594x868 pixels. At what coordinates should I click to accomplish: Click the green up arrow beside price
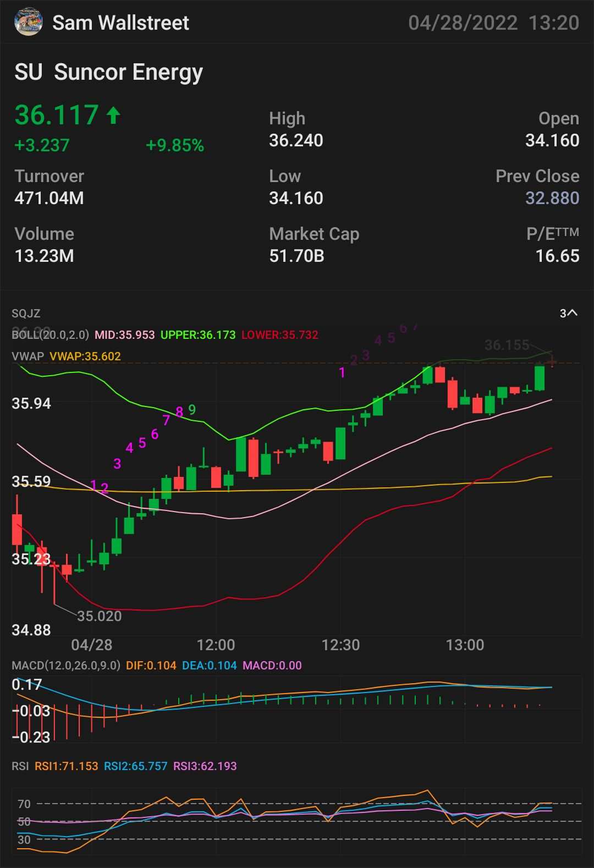coord(113,115)
